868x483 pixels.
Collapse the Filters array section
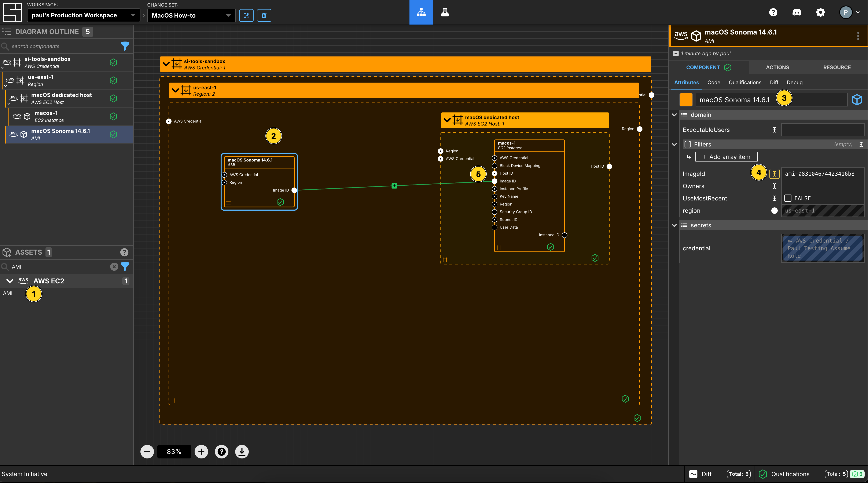[x=674, y=144]
